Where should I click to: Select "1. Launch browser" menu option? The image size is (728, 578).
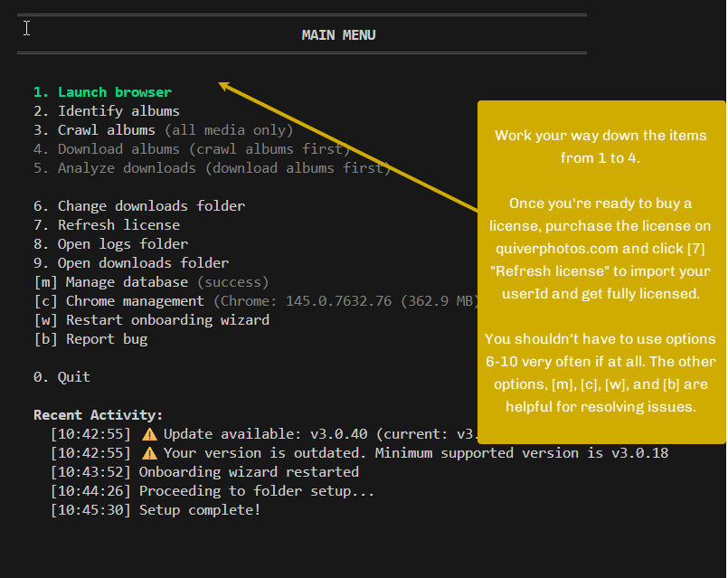102,92
